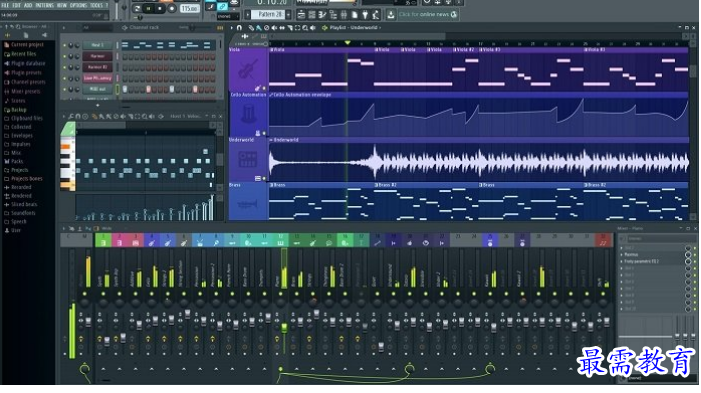Click the Record transport button
This screenshot has width=701, height=393.
[172, 8]
